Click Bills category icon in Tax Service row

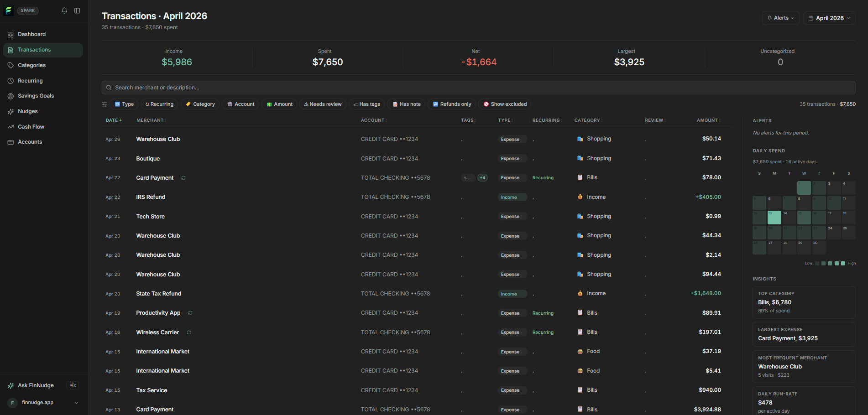pos(580,390)
